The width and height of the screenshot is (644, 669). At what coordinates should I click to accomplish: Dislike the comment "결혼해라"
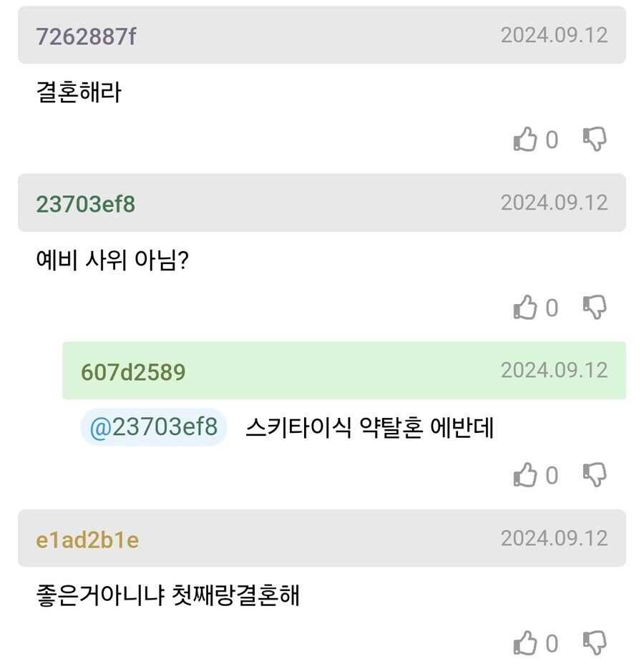pos(595,140)
